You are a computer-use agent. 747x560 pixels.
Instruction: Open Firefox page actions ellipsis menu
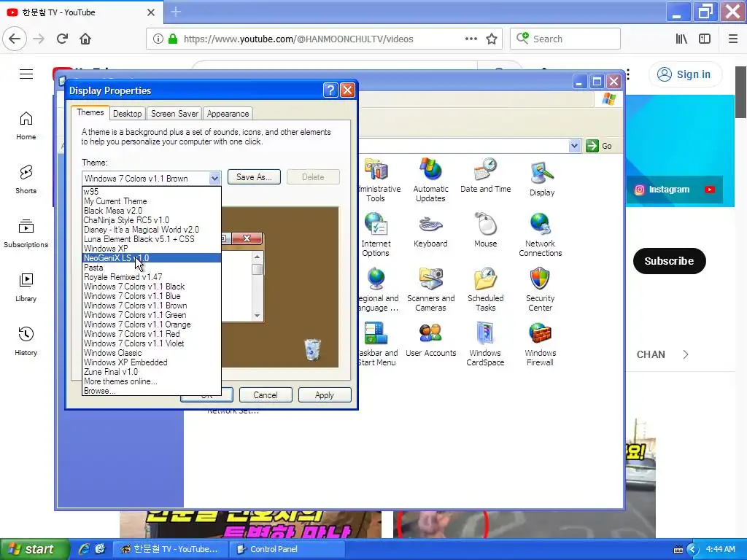tap(471, 39)
